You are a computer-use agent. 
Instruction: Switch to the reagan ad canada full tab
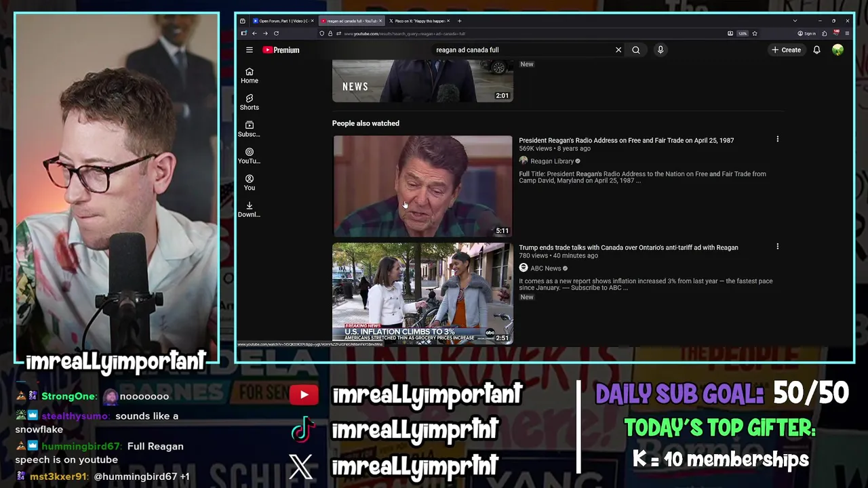pyautogui.click(x=351, y=21)
